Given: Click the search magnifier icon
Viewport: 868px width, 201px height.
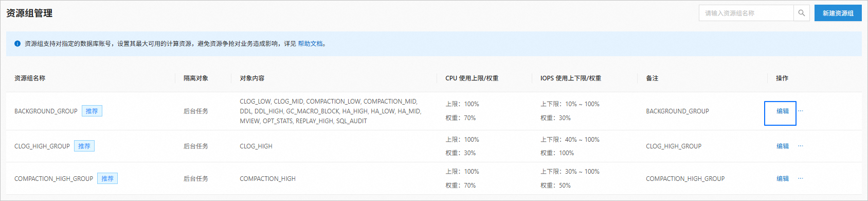Looking at the screenshot, I should click(801, 13).
